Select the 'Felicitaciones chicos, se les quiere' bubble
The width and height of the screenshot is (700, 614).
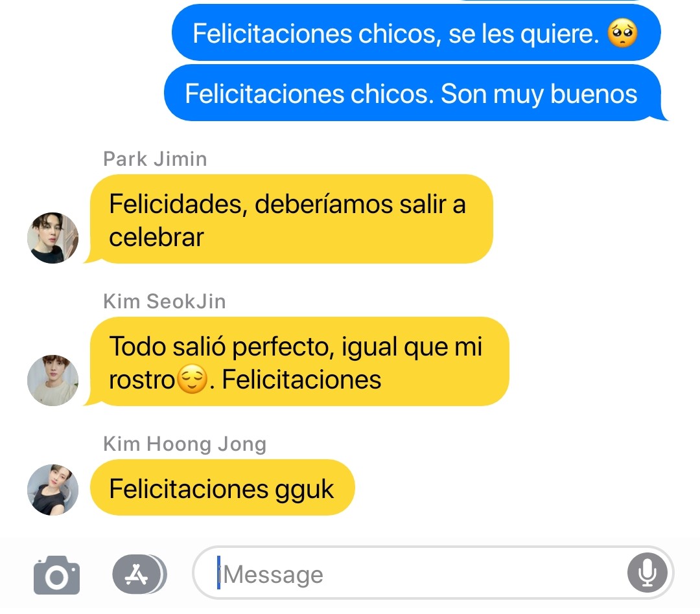[x=416, y=32]
